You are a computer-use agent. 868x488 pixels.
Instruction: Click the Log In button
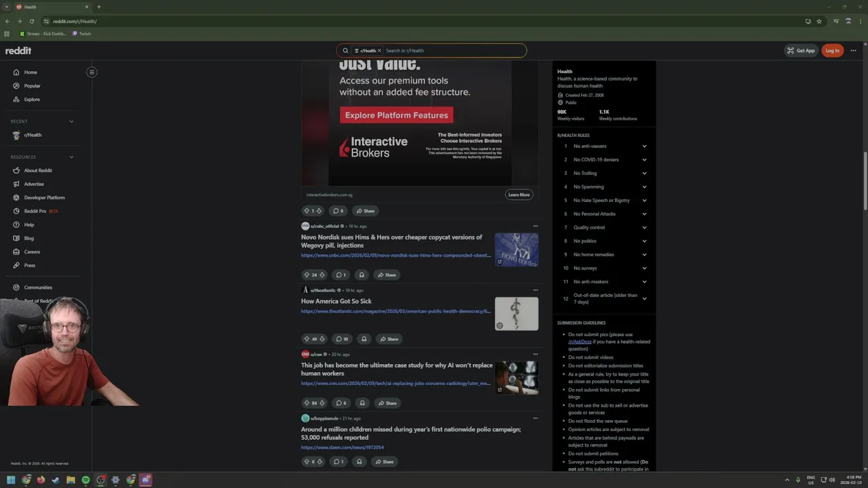tap(832, 51)
